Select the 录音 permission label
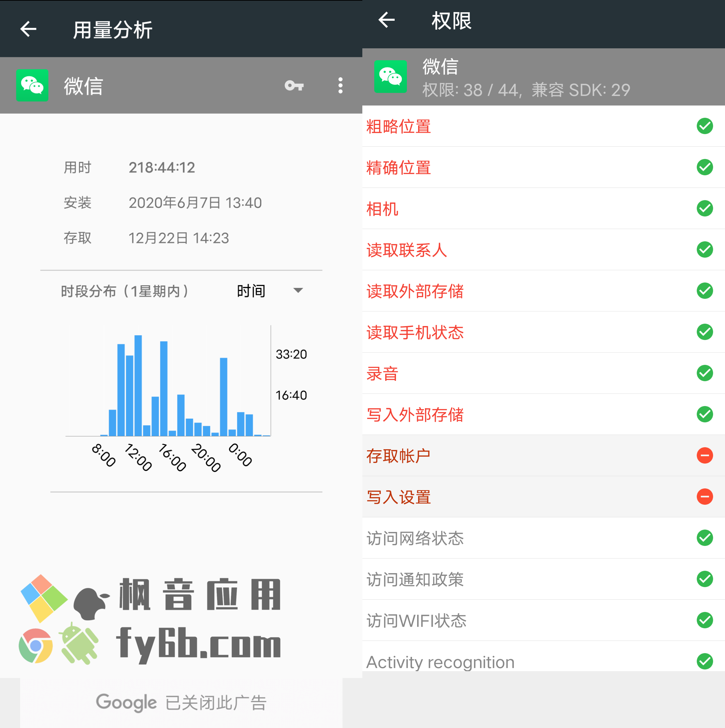Image resolution: width=725 pixels, height=728 pixels. (x=382, y=373)
